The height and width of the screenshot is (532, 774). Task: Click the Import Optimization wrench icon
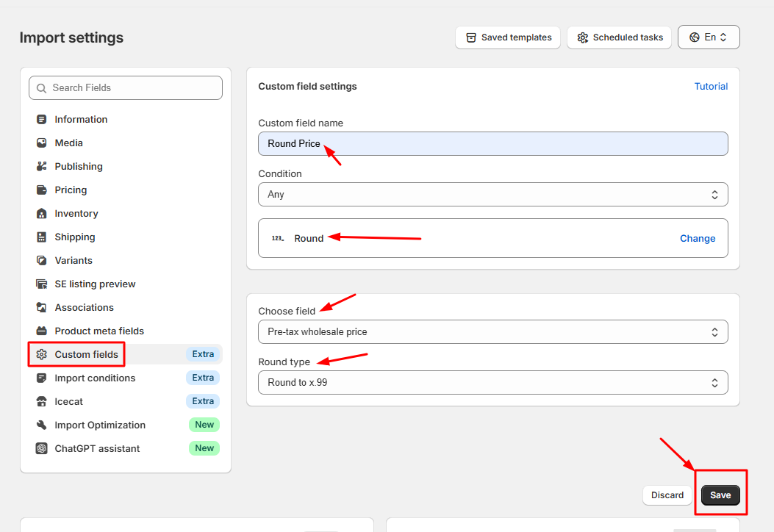coord(41,425)
